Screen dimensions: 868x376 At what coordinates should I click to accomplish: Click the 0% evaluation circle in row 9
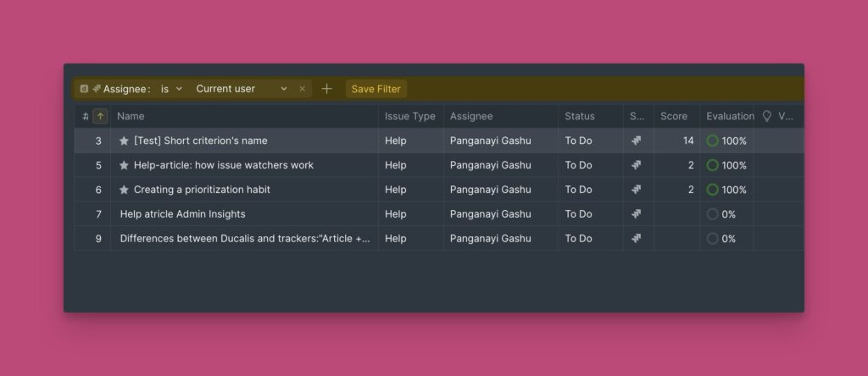pyautogui.click(x=712, y=239)
